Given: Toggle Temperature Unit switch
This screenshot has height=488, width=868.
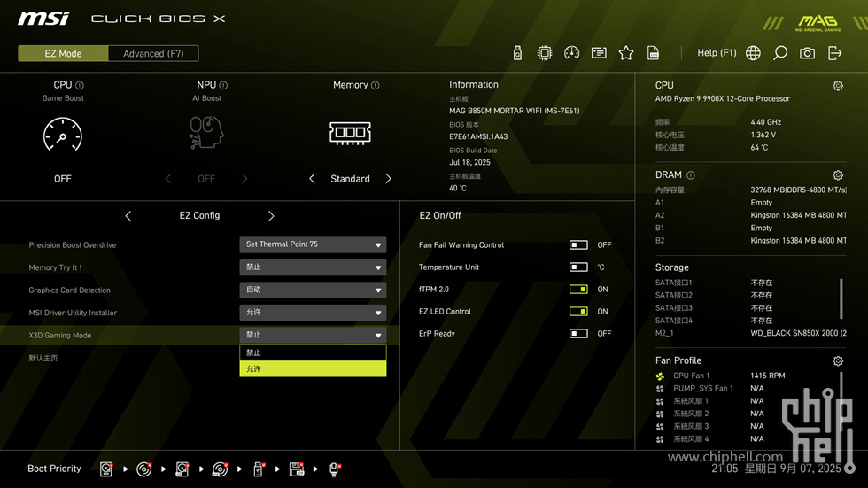Looking at the screenshot, I should click(x=578, y=267).
